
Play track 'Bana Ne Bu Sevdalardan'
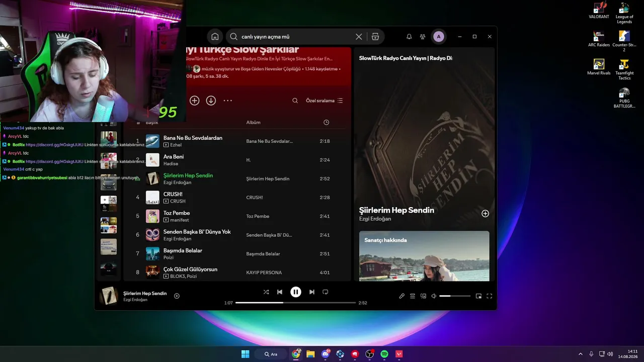coord(193,138)
